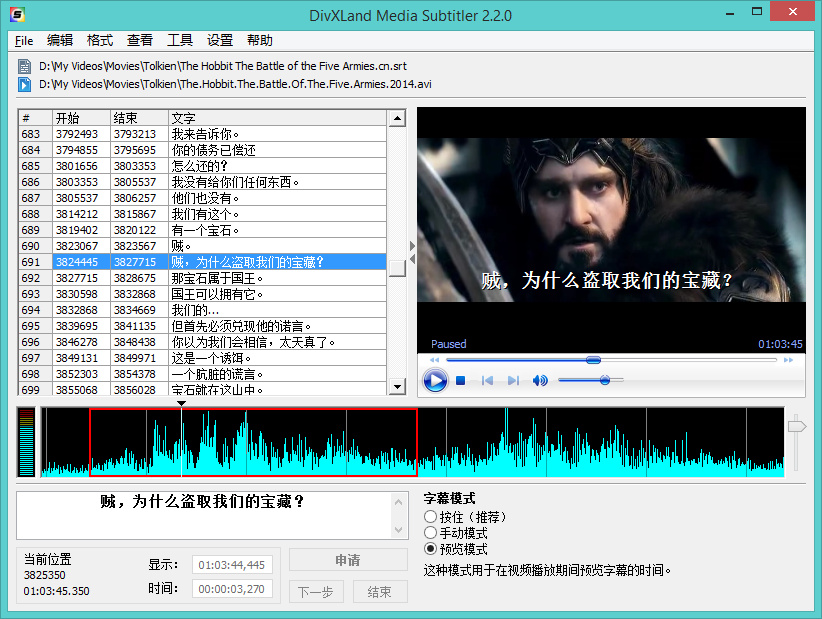This screenshot has width=822, height=619.
Task: Click the 结束 column header
Action: point(139,118)
